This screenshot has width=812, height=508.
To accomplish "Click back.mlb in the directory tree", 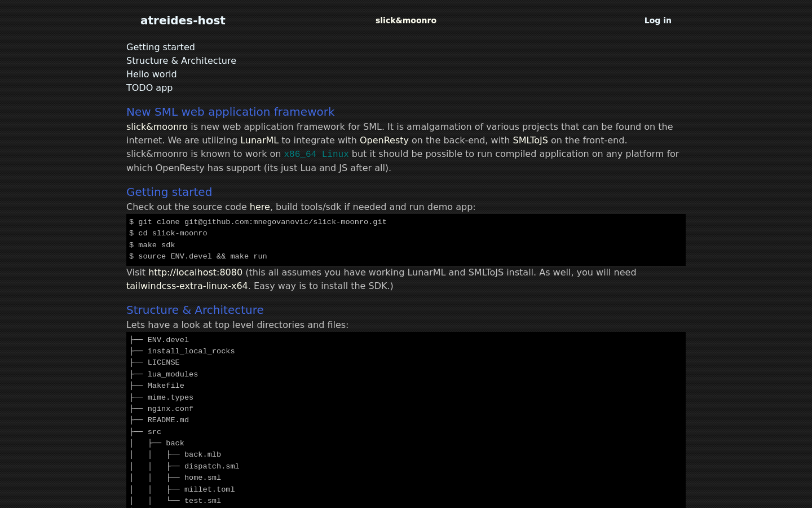I will coord(202,454).
